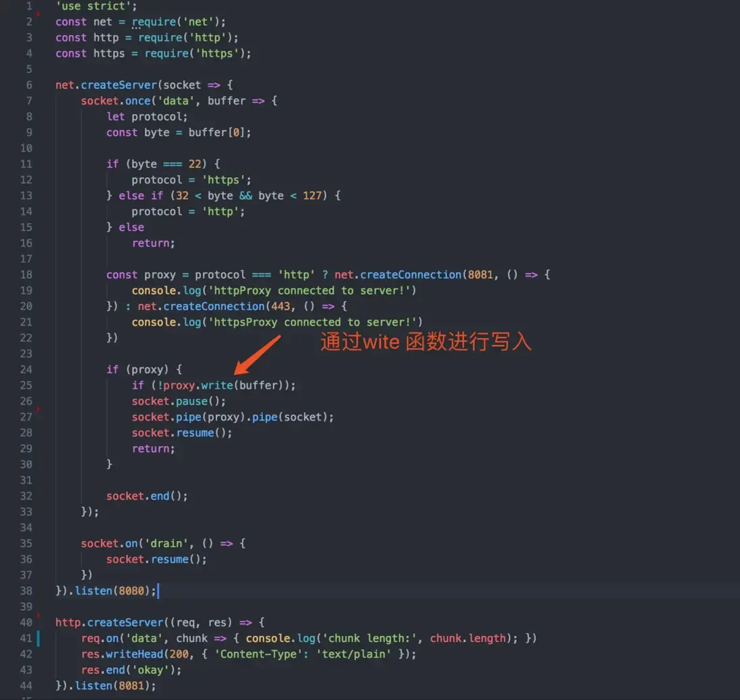Click the createServer method on line 6
This screenshot has height=700, width=740.
119,85
